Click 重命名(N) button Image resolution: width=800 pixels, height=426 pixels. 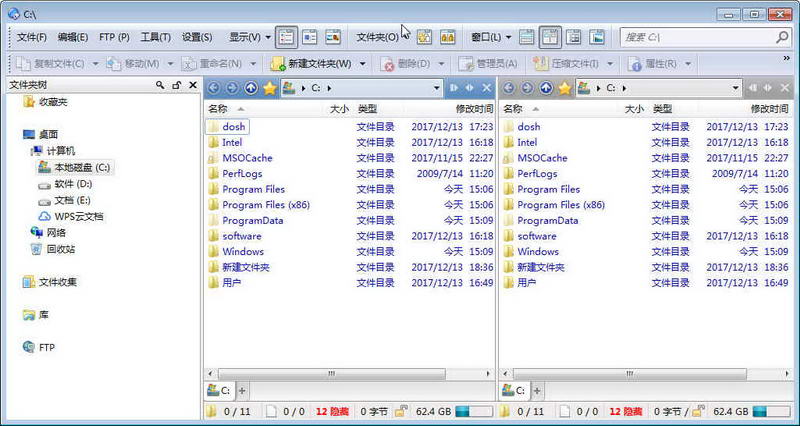[212, 64]
